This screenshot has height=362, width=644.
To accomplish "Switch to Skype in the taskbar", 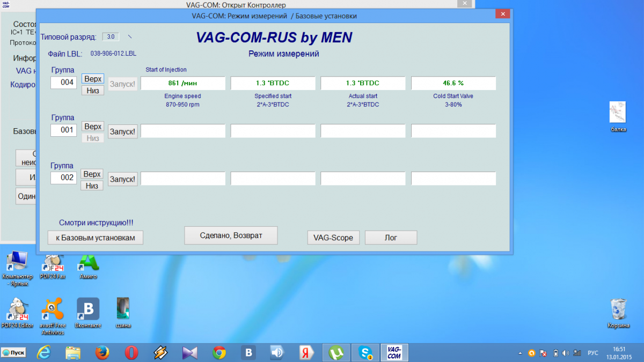I will 366,352.
